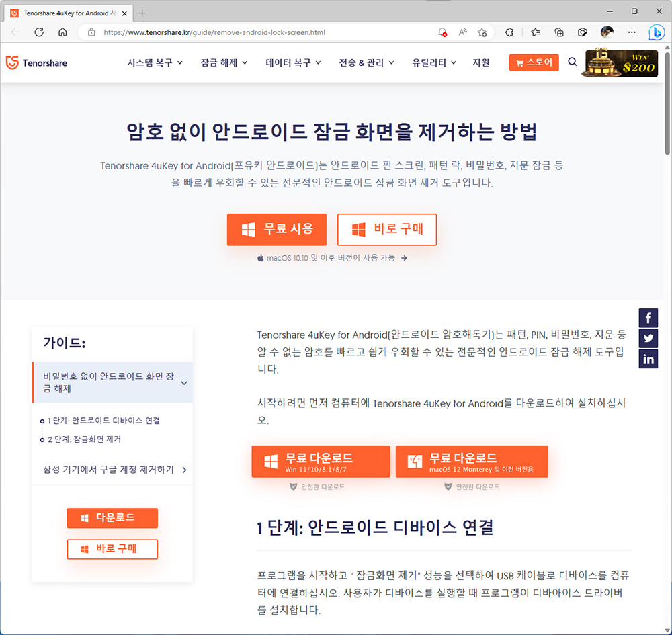View site information lock icon
Viewport: 672px width, 635px height.
[x=91, y=32]
